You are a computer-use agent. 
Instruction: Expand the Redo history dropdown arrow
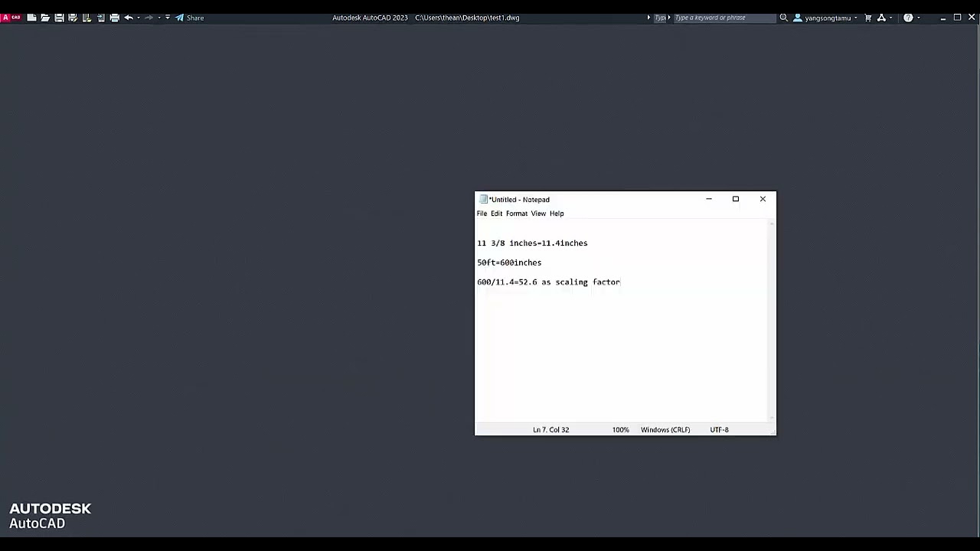[158, 18]
